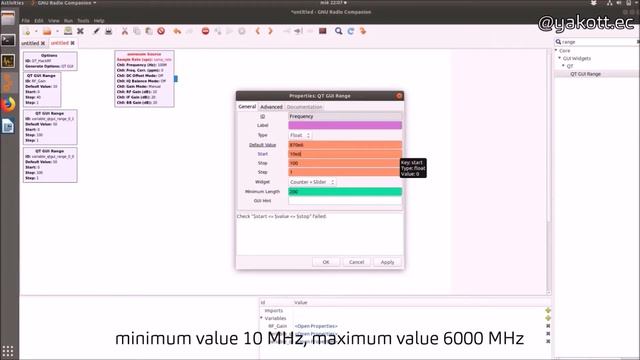The image size is (640, 360).
Task: Click the screen capture printer icon
Action: (x=109, y=31)
